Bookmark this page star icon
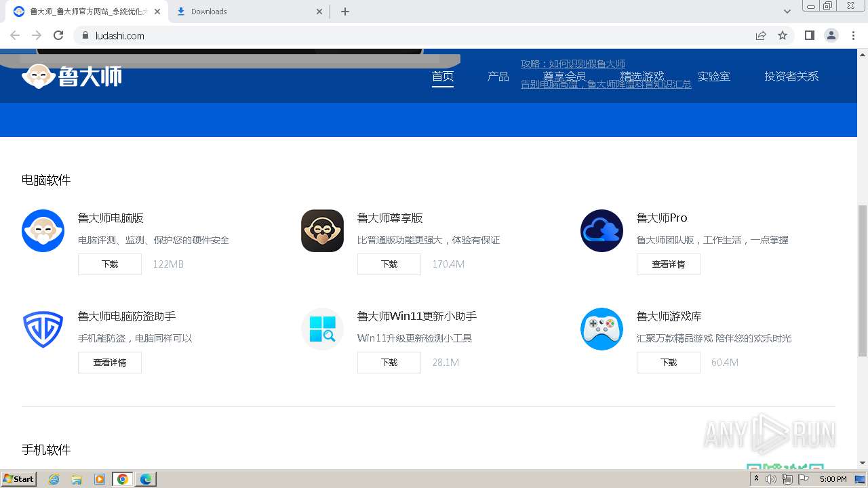 pos(783,35)
